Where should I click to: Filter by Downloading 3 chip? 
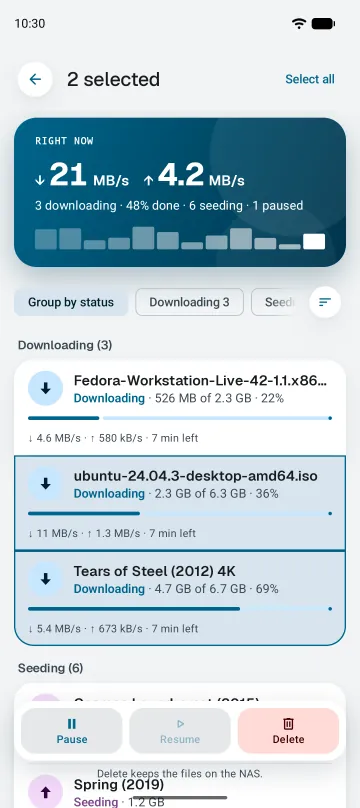(189, 302)
